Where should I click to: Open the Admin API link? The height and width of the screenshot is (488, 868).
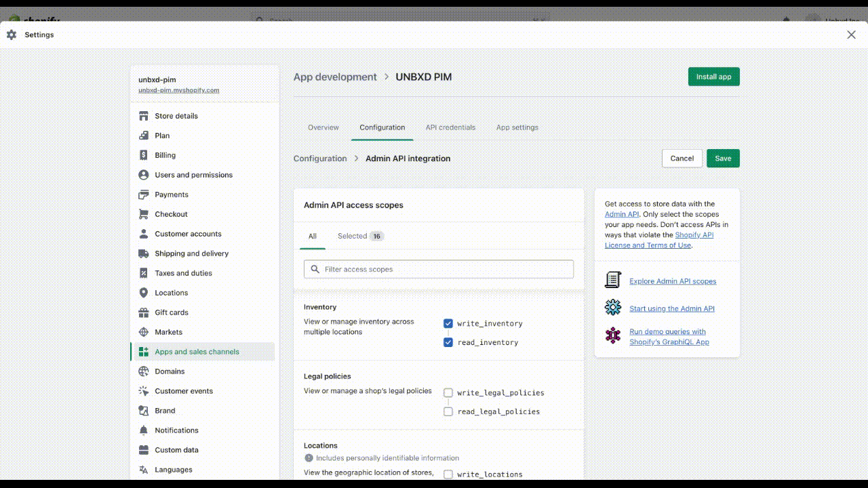pos(622,214)
